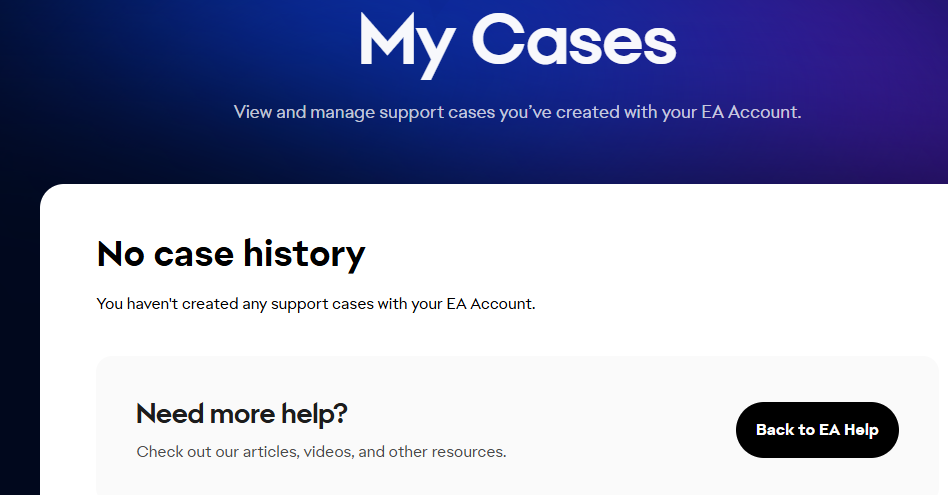Viewport: 948px width, 495px height.
Task: Click the Back to EA Help button
Action: point(817,430)
